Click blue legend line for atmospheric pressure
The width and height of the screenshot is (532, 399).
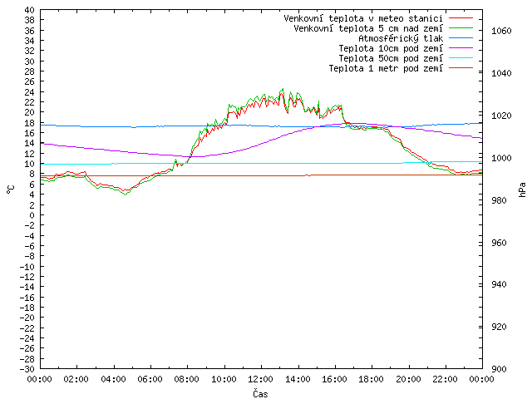click(x=461, y=38)
